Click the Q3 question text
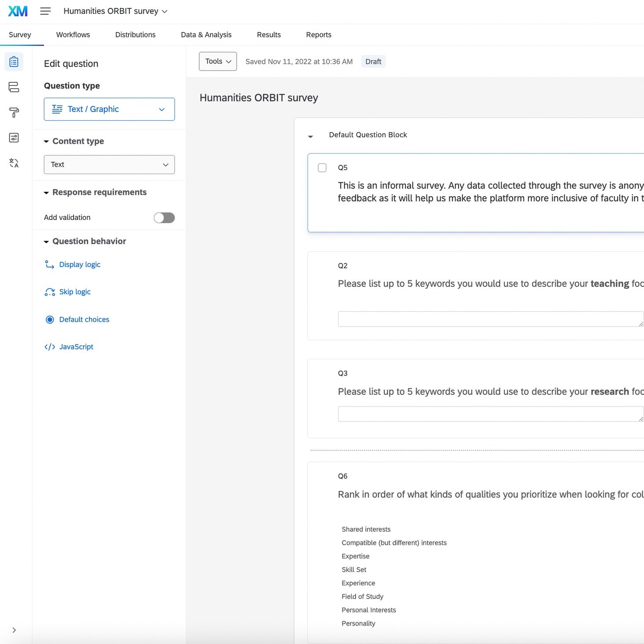This screenshot has width=644, height=644. coord(491,391)
